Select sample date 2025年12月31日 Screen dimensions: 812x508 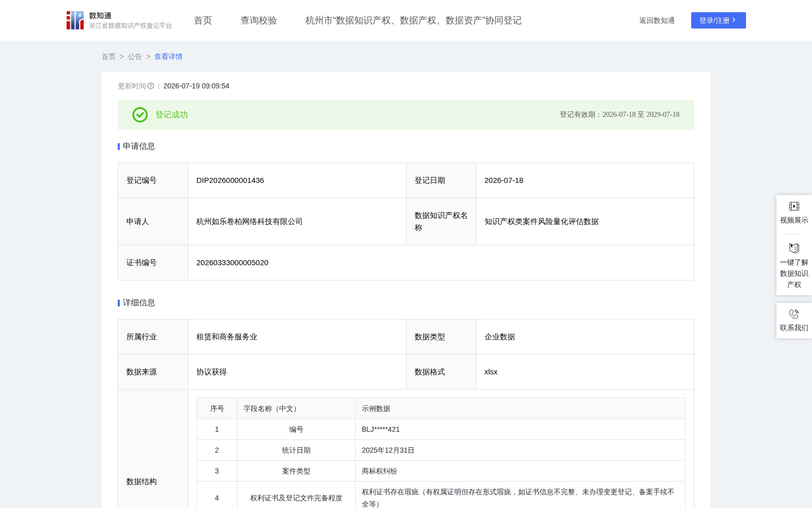388,450
